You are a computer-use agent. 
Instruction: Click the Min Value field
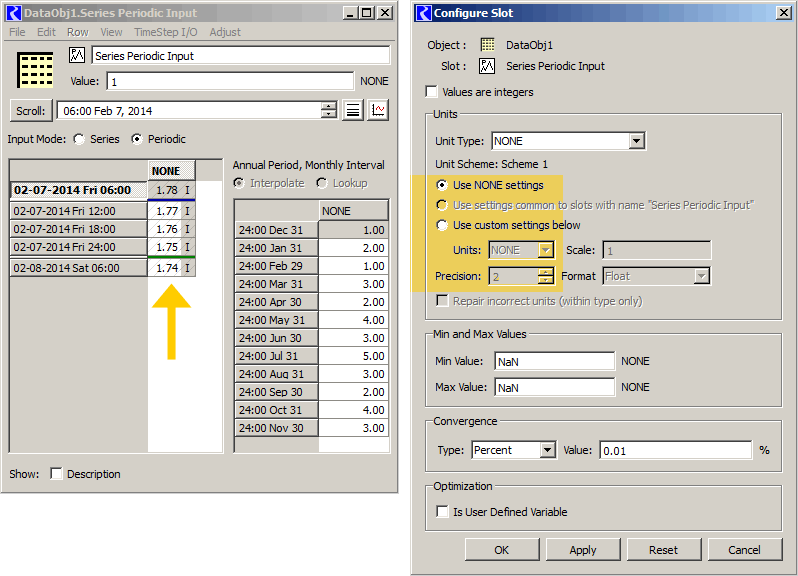[x=554, y=361]
